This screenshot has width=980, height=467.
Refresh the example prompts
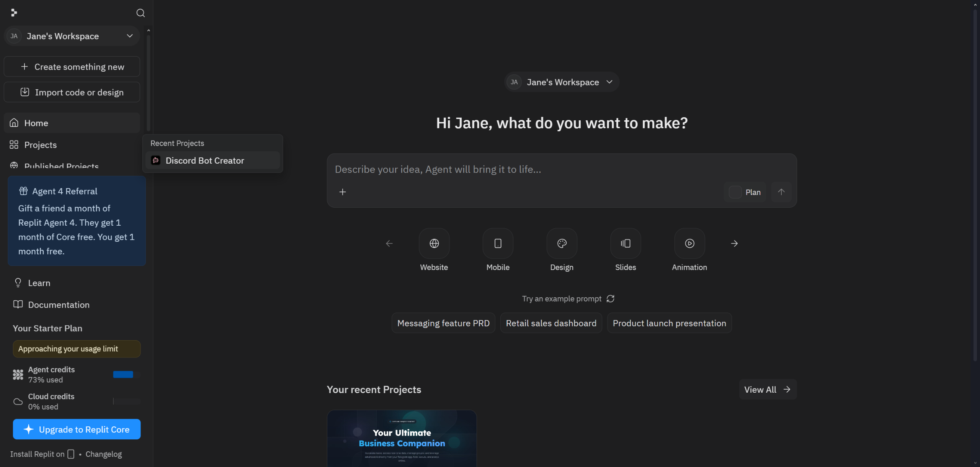[610, 298]
